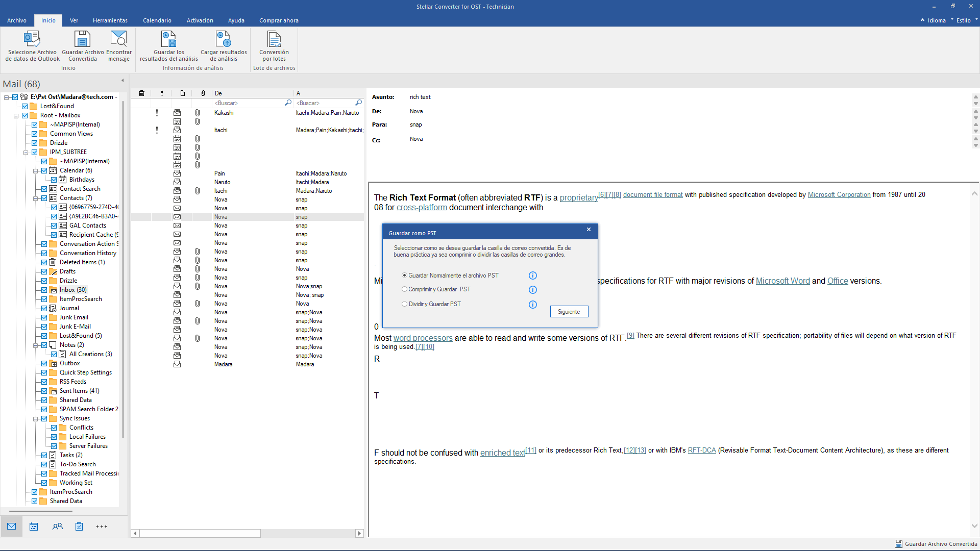Image resolution: width=980 pixels, height=551 pixels.
Task: Click the message list horizontal scrollbar thumb
Action: (x=200, y=533)
